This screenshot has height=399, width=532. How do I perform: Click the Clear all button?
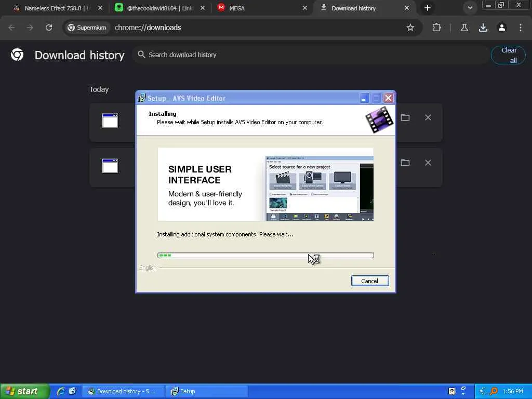(508, 55)
